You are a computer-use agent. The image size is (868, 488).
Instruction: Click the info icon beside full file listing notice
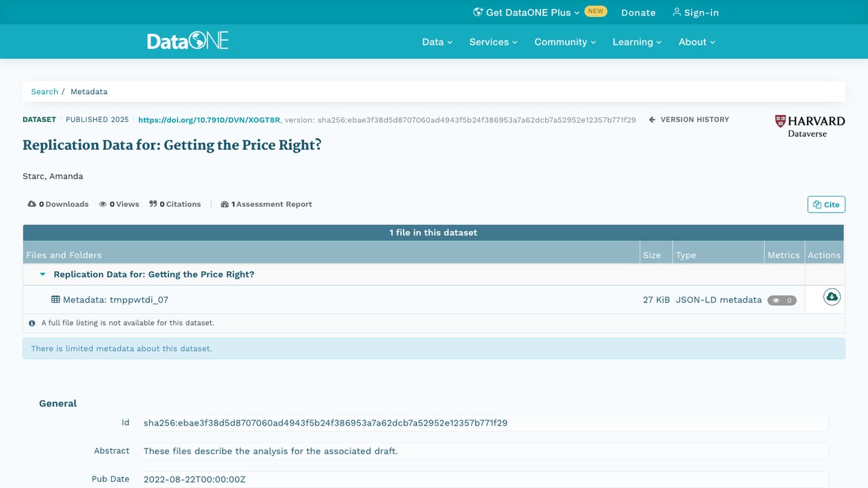click(x=32, y=323)
